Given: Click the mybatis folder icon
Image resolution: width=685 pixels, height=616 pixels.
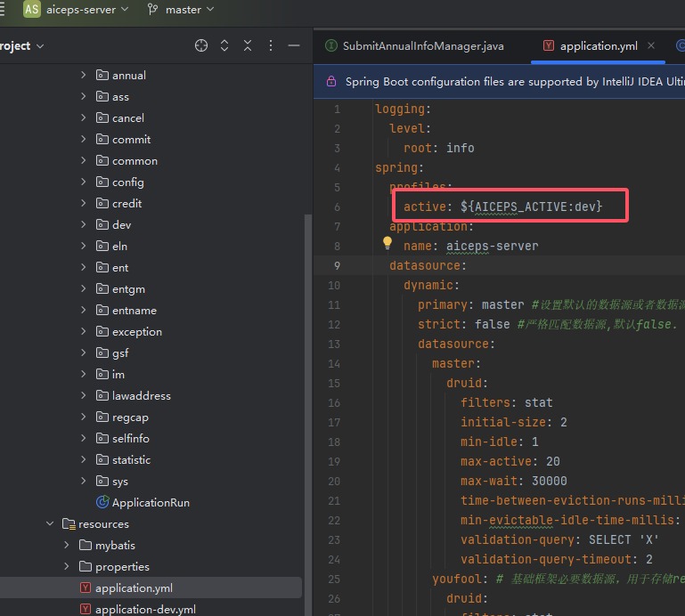Looking at the screenshot, I should 86,545.
